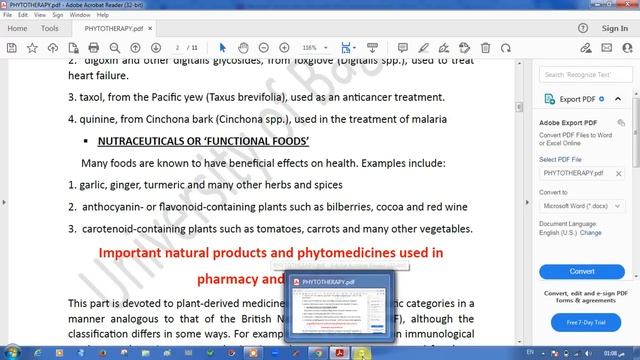Switch to the Home tab
The width and height of the screenshot is (640, 360).
[x=17, y=28]
